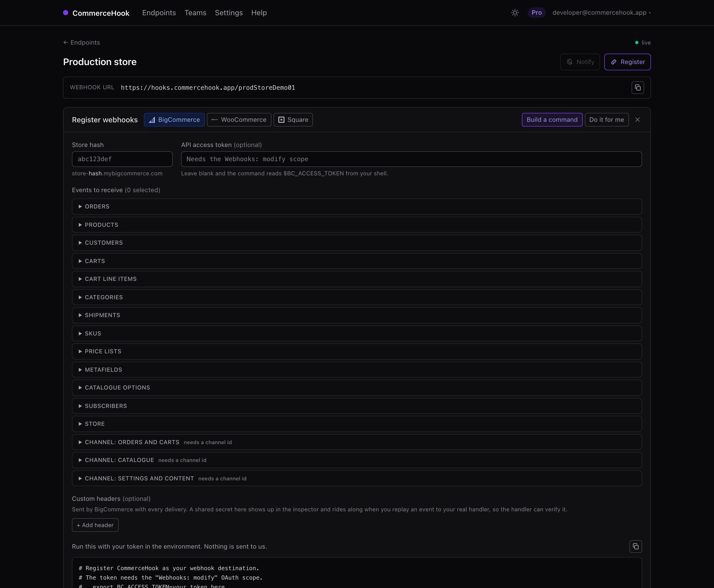Focus the Store hash input field
The width and height of the screenshot is (714, 588).
click(x=122, y=159)
